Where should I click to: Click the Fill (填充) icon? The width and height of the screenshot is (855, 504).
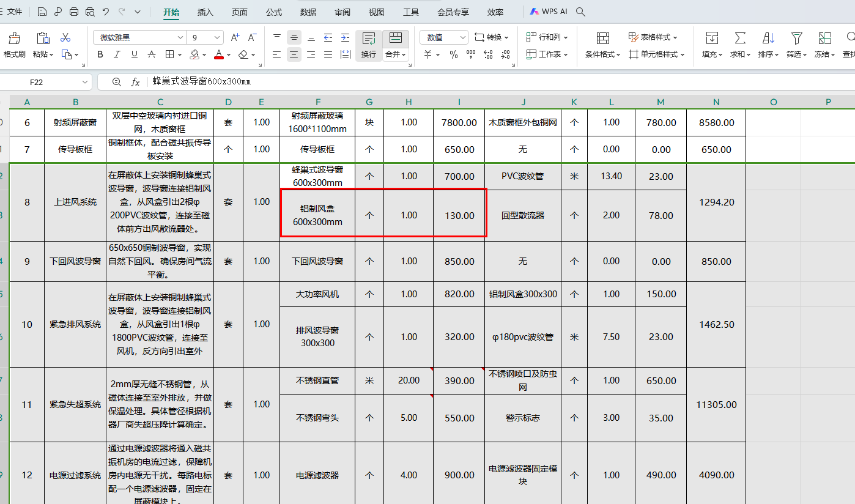(712, 38)
